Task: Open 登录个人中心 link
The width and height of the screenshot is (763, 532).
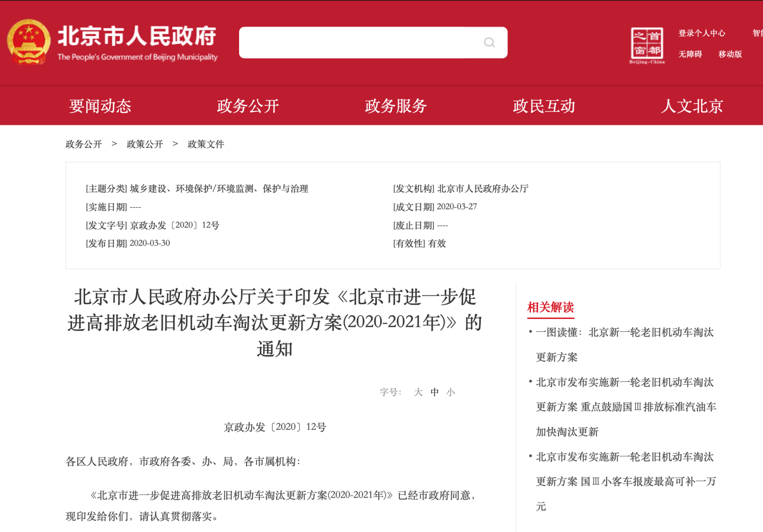Action: coord(701,33)
